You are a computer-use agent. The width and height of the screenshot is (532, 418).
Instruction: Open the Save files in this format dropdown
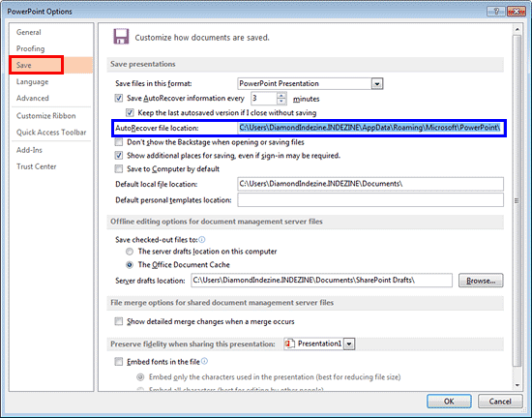(377, 83)
